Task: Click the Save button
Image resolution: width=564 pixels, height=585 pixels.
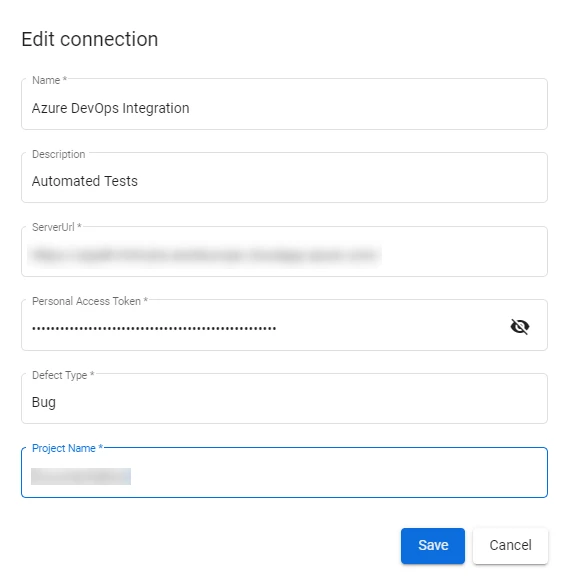Action: pyautogui.click(x=433, y=545)
